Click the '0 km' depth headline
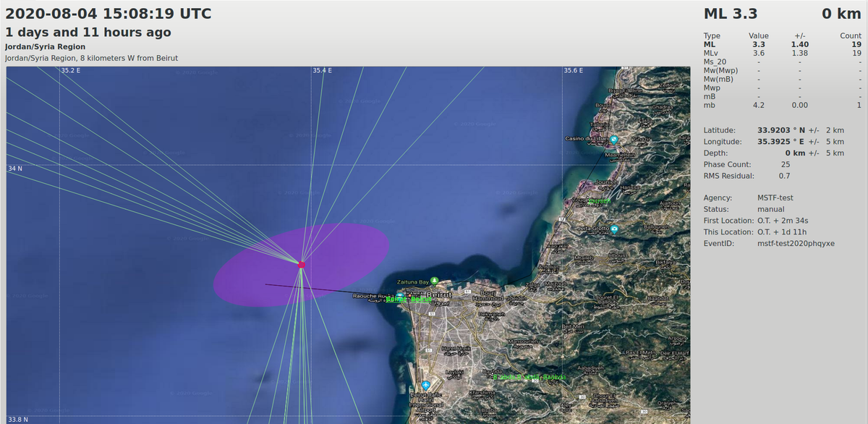Viewport: 868px width, 424px height. click(841, 13)
